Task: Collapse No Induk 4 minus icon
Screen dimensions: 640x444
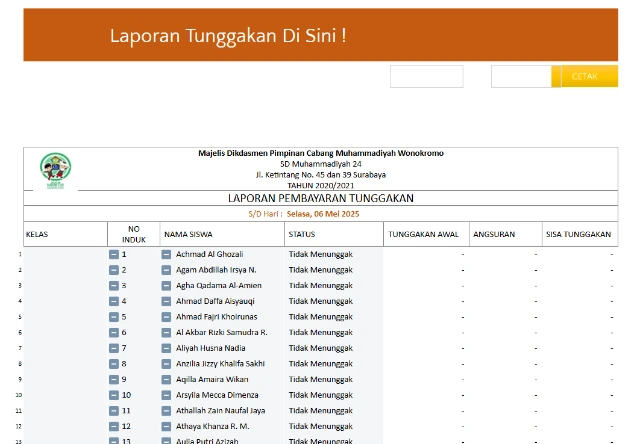Action: 114,302
